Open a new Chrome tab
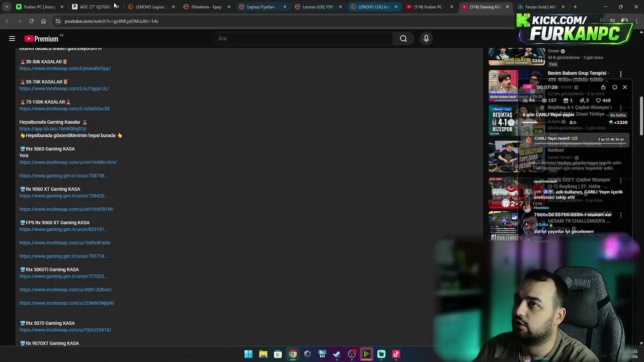This screenshot has width=644, height=362. point(575,7)
